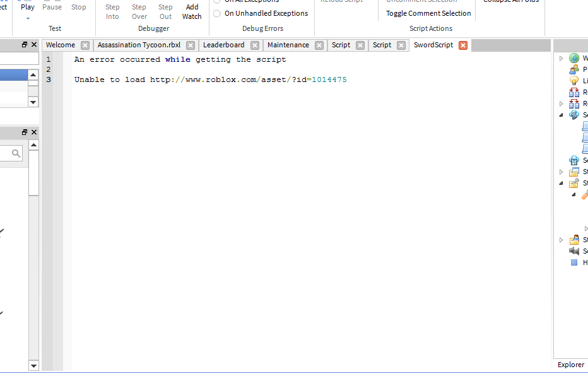
Task: Open the Explorer panel tab at bottom
Action: click(570, 365)
